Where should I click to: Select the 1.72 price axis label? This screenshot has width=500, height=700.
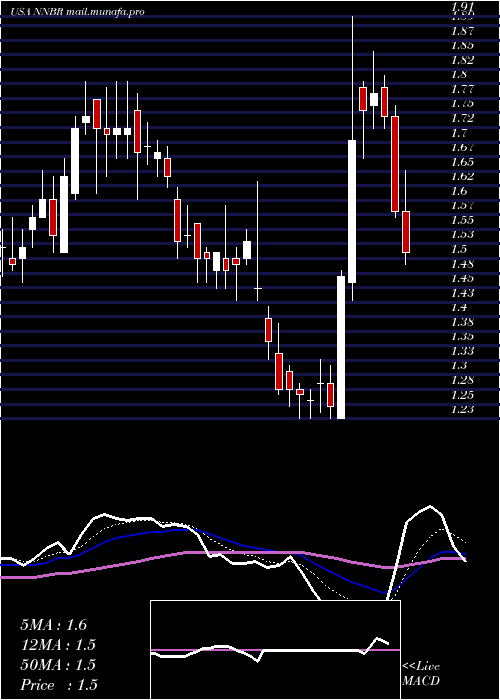click(x=462, y=118)
